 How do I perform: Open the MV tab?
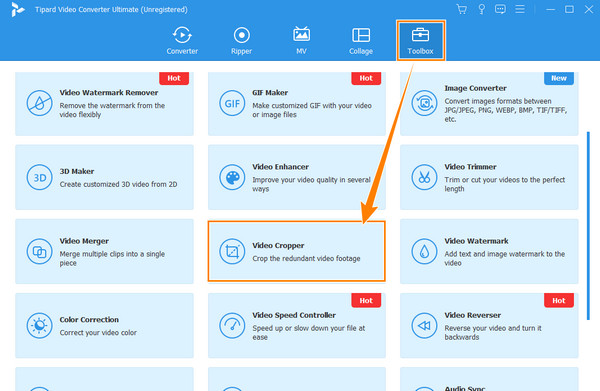[x=301, y=41]
